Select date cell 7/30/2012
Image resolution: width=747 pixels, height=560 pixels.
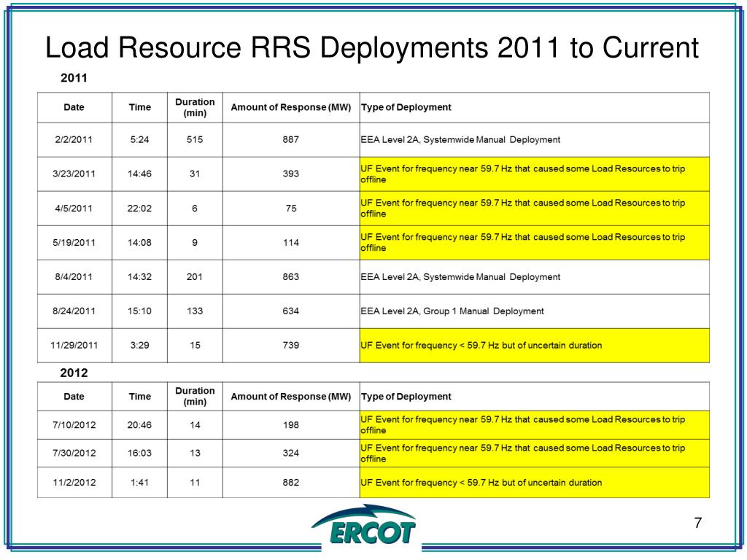[74, 453]
